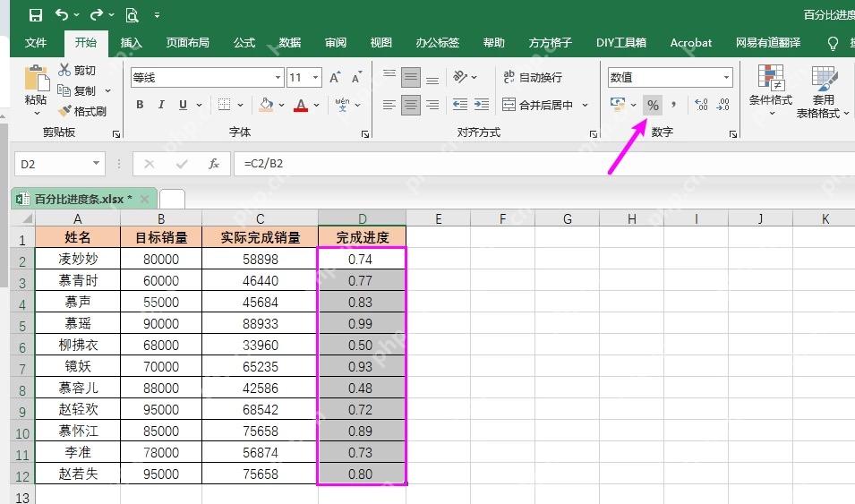Toggle bold formatting

click(141, 105)
